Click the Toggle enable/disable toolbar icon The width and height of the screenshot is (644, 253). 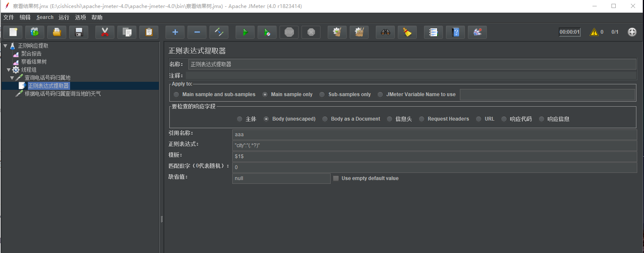219,32
